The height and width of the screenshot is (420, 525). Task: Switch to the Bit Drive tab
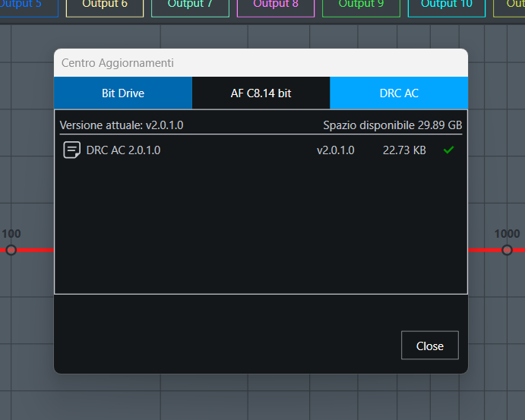[123, 93]
